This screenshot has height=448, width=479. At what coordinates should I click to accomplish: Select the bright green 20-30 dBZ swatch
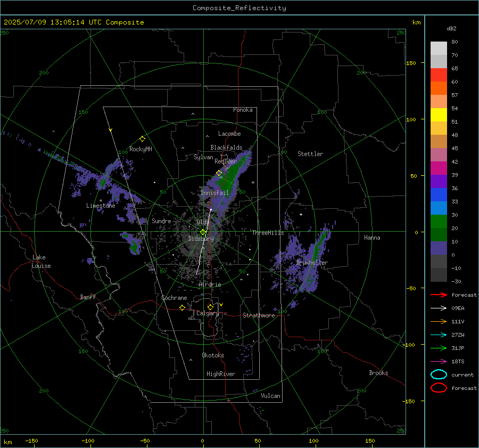(439, 222)
